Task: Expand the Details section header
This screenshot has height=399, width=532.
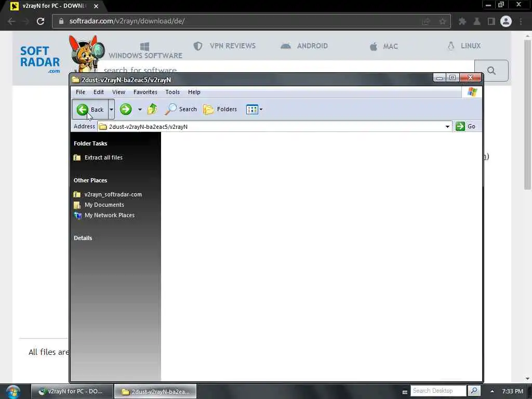Action: click(83, 238)
